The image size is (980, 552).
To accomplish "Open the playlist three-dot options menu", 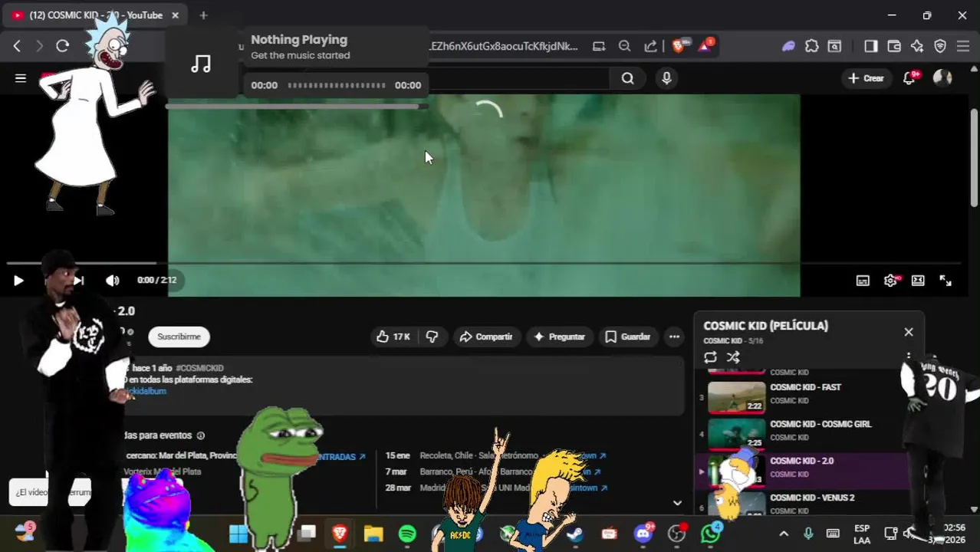I will coord(909,357).
